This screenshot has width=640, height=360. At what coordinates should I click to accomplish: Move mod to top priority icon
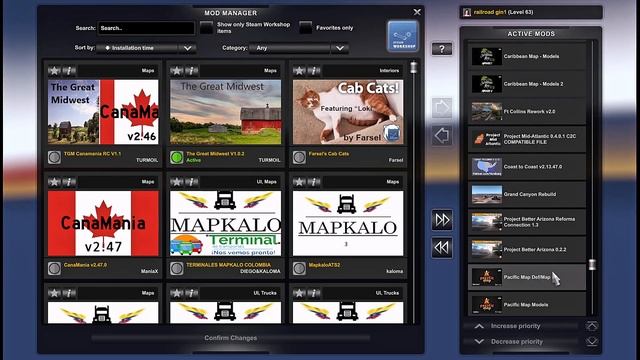(x=592, y=326)
